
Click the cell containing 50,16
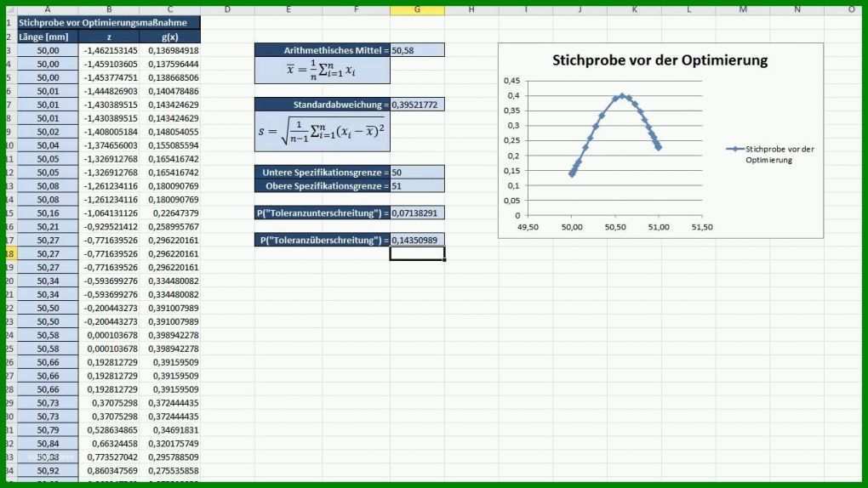48,213
